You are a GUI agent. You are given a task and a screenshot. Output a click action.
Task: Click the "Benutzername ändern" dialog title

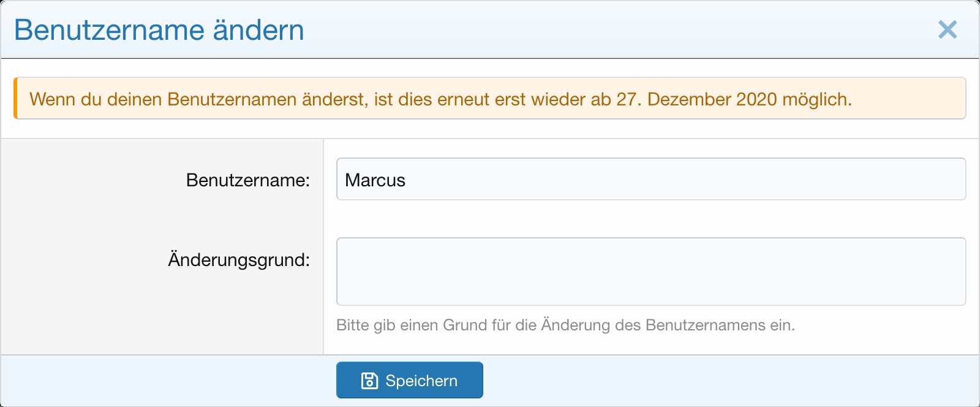click(159, 30)
